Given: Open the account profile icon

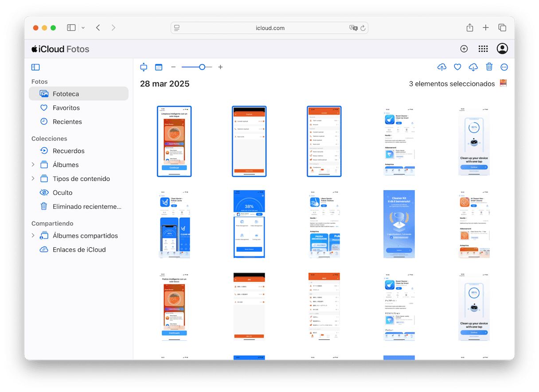Looking at the screenshot, I should (x=502, y=49).
